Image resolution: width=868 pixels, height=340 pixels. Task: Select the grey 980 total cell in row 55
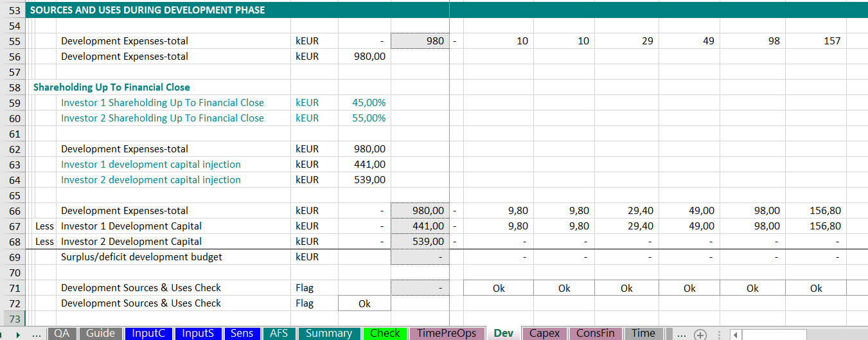click(420, 41)
